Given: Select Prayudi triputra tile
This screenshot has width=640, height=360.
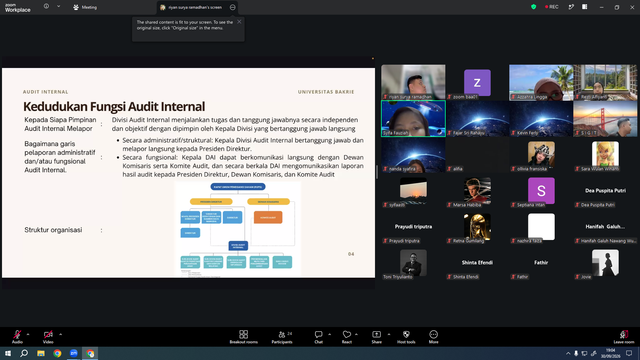Looking at the screenshot, I should coord(413,227).
